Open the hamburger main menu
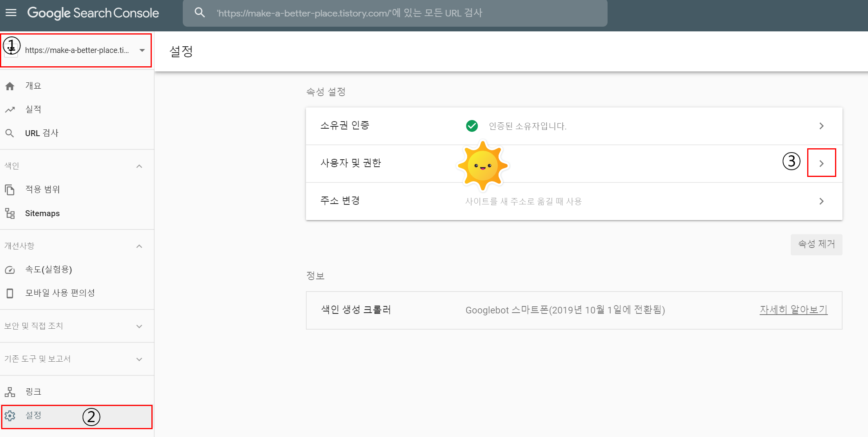Image resolution: width=868 pixels, height=437 pixels. pyautogui.click(x=11, y=13)
